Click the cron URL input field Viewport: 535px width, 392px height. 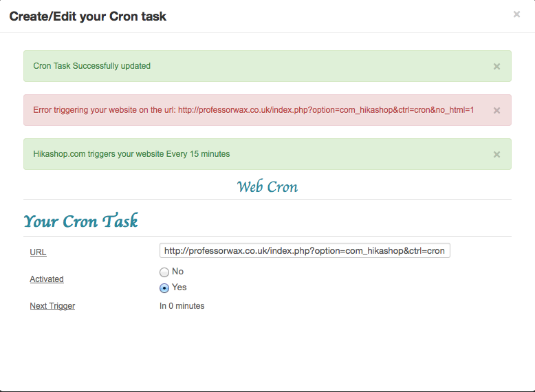click(305, 250)
